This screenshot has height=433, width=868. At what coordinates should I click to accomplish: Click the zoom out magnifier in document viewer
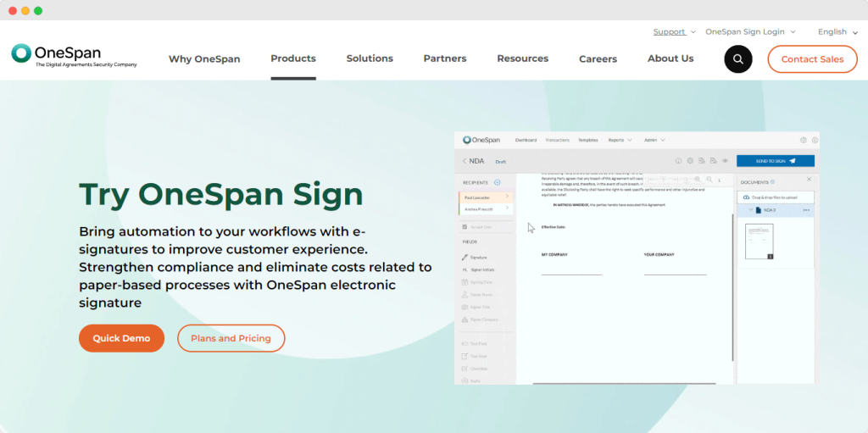[709, 180]
